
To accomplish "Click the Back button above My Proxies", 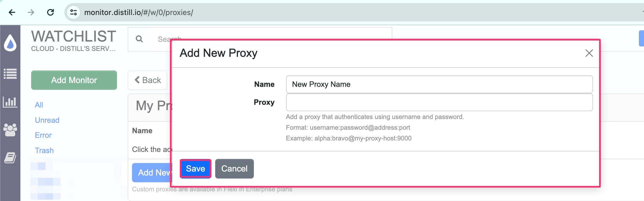I will click(x=147, y=80).
